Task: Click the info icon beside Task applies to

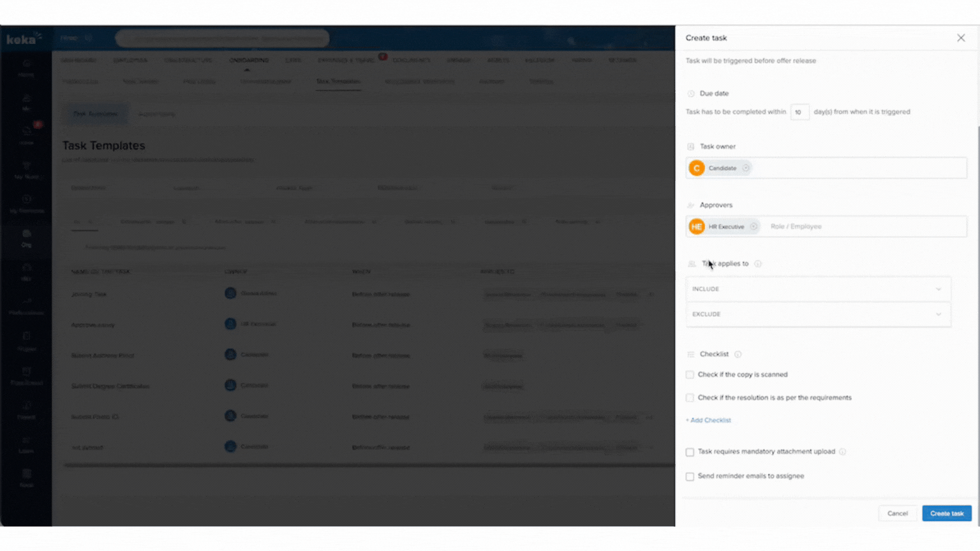Action: click(758, 264)
